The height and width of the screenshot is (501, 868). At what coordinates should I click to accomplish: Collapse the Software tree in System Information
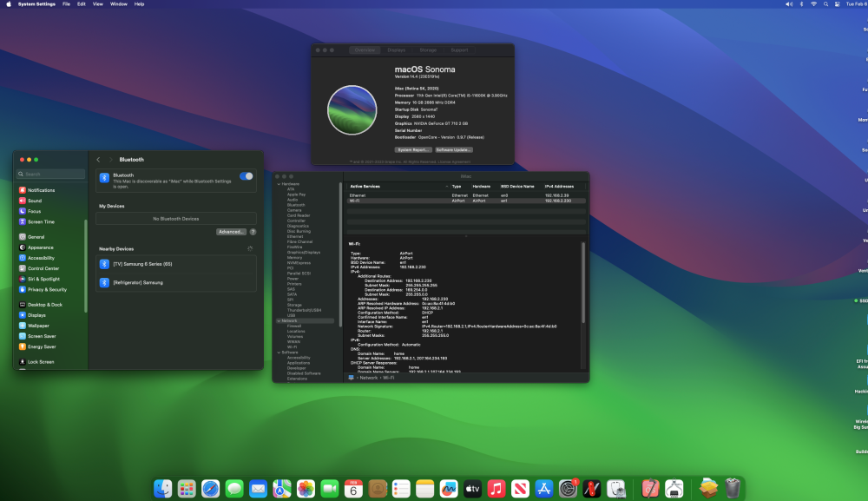tap(279, 352)
